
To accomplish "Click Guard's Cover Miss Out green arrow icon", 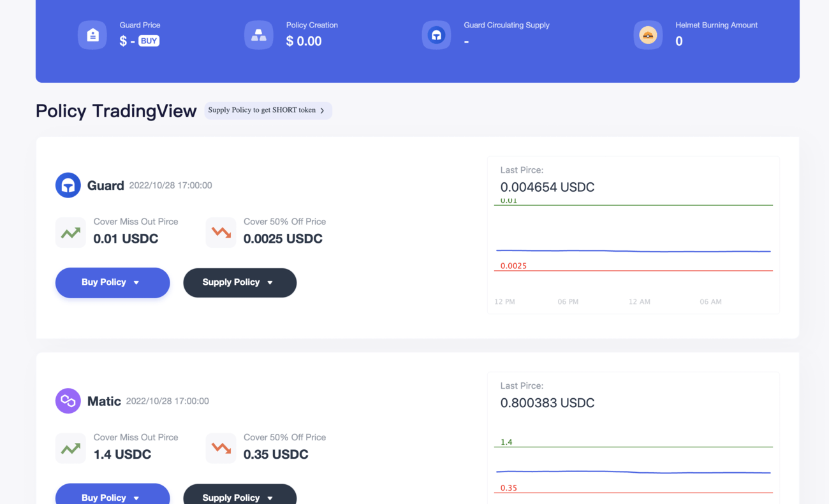I will click(71, 233).
